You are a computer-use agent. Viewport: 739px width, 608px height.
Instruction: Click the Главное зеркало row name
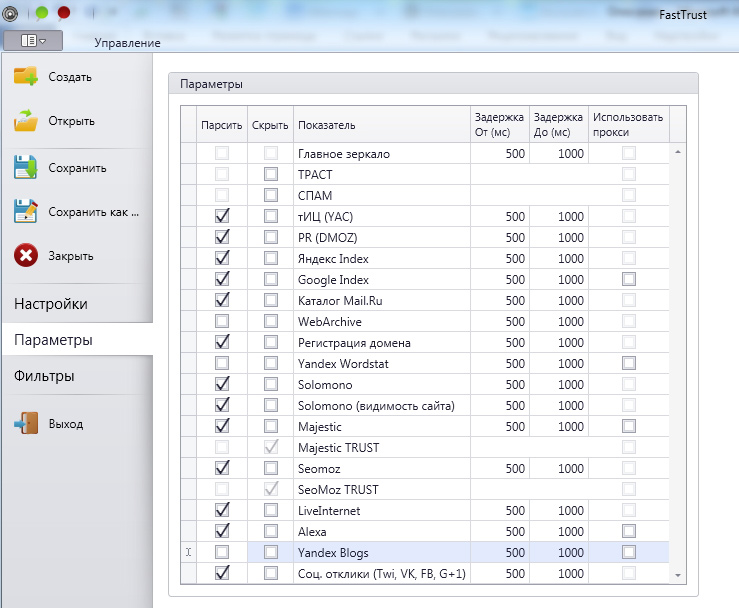coord(344,154)
